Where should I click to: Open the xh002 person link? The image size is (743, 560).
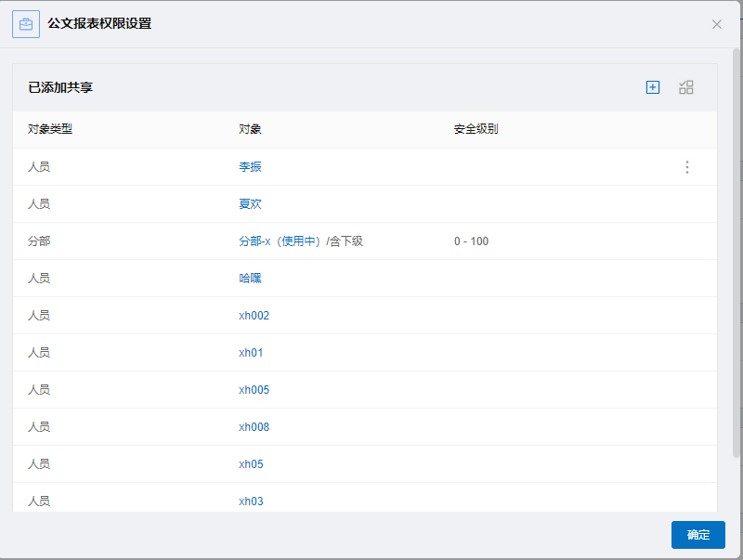(254, 316)
